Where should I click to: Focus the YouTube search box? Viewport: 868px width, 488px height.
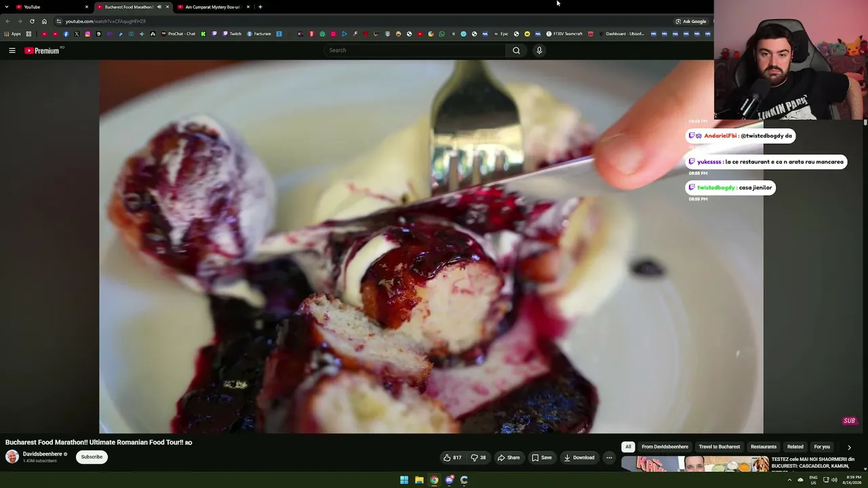point(415,50)
